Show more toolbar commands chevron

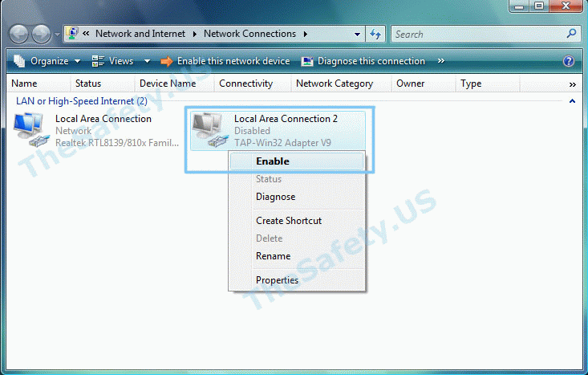pyautogui.click(x=441, y=61)
